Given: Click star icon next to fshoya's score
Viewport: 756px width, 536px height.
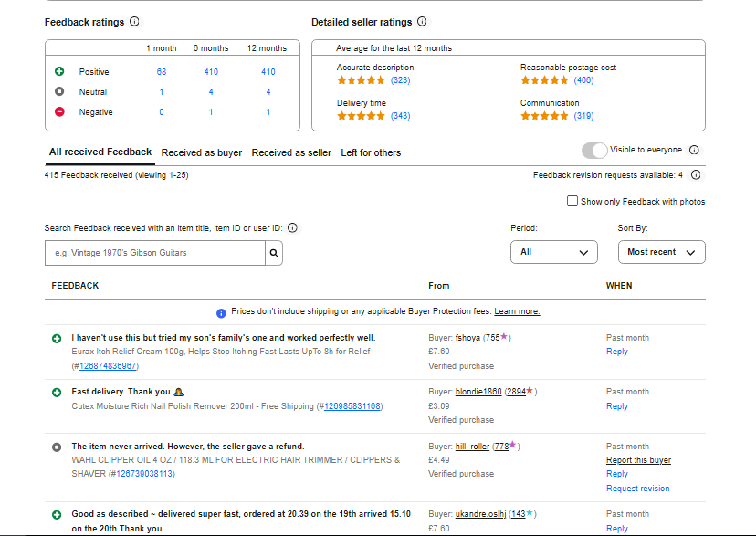Looking at the screenshot, I should 504,336.
